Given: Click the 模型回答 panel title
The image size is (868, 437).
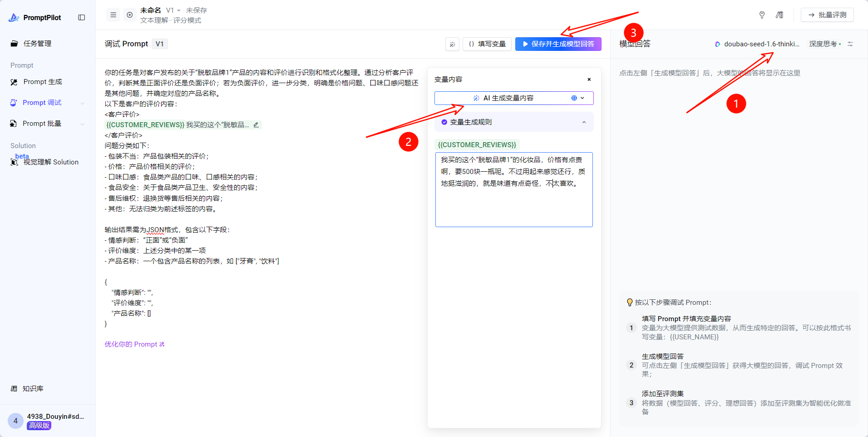Looking at the screenshot, I should tap(635, 44).
